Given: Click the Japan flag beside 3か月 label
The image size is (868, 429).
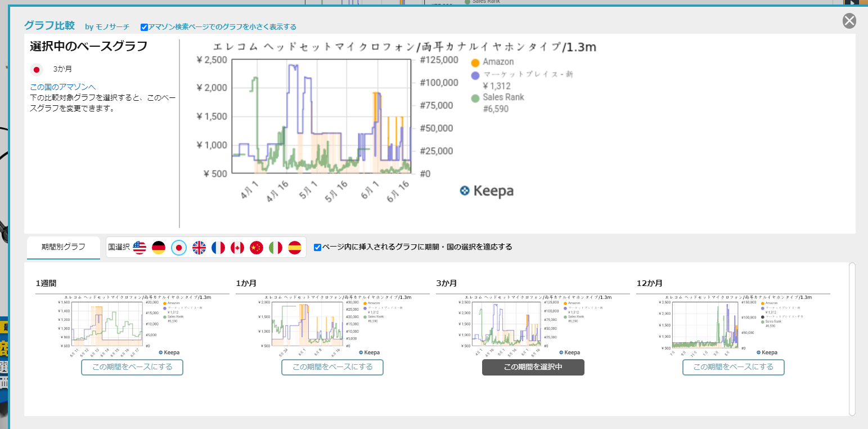Looking at the screenshot, I should pyautogui.click(x=37, y=70).
